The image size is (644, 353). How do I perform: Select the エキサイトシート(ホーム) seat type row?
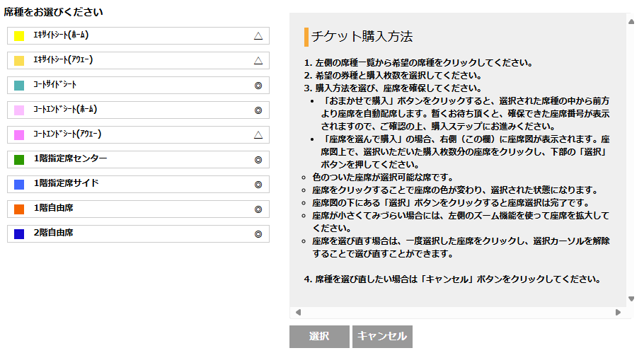138,35
